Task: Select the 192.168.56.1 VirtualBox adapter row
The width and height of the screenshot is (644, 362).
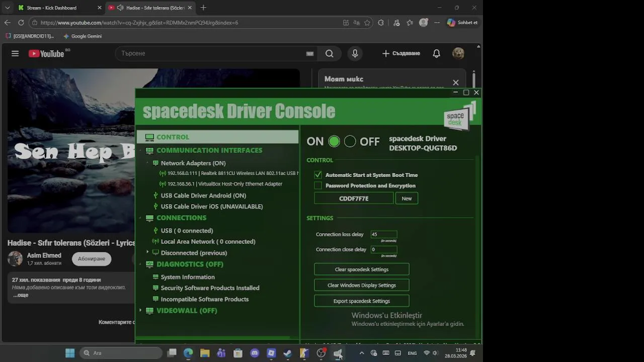Action: point(221,184)
